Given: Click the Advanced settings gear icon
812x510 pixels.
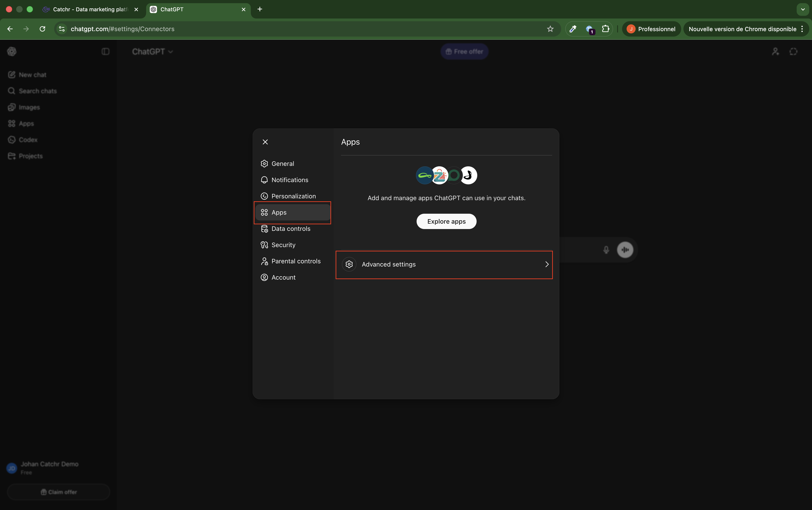Looking at the screenshot, I should point(349,264).
